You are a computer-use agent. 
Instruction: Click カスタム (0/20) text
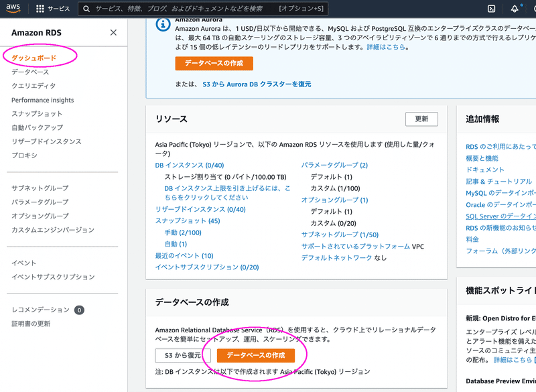333,224
